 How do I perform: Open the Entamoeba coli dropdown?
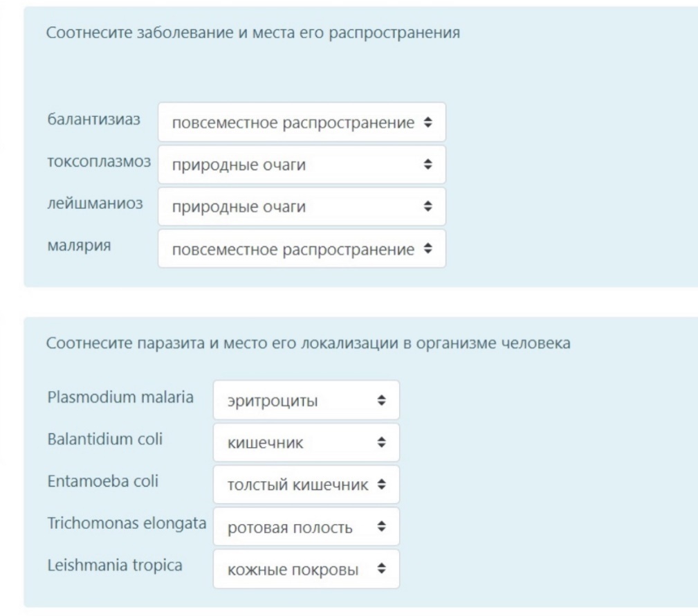point(306,484)
